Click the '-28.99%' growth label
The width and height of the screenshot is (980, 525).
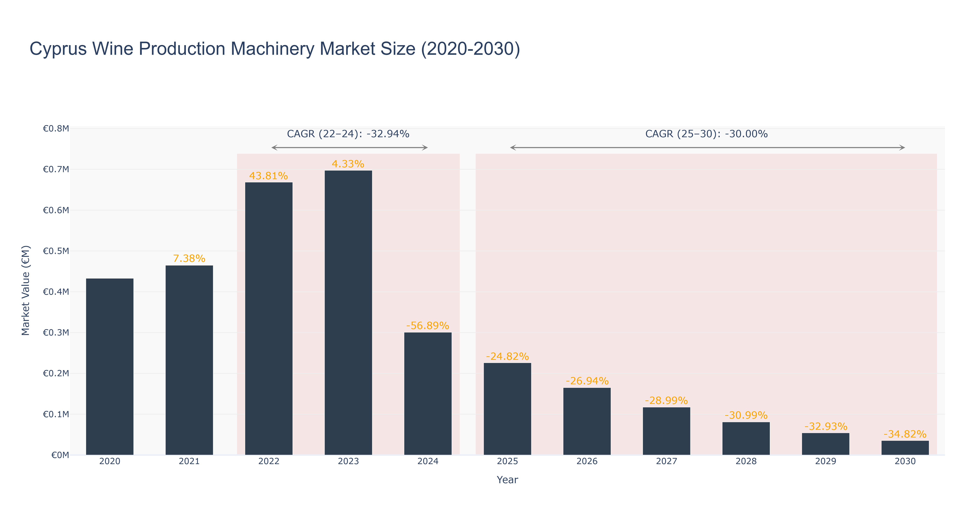(666, 401)
